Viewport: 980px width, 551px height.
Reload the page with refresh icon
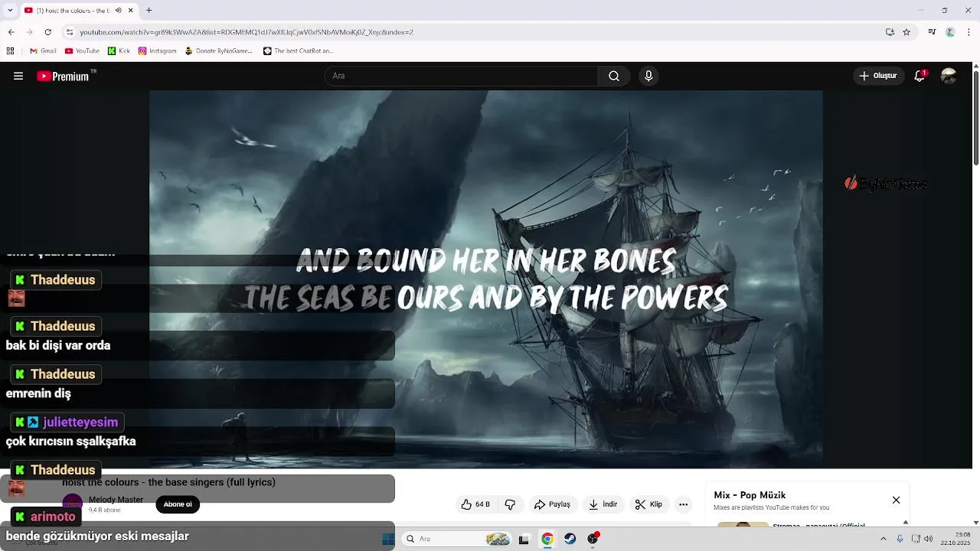pyautogui.click(x=48, y=32)
